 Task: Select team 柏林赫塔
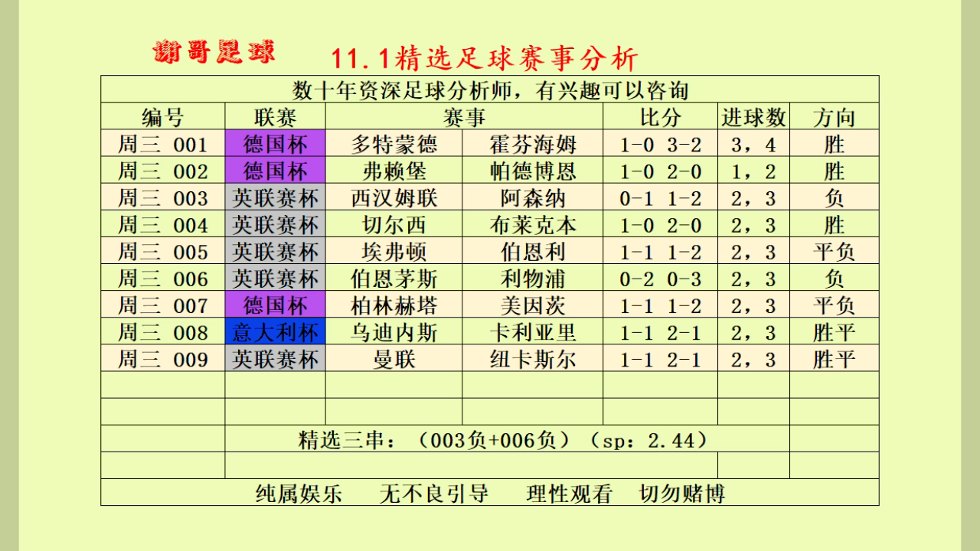coord(394,305)
